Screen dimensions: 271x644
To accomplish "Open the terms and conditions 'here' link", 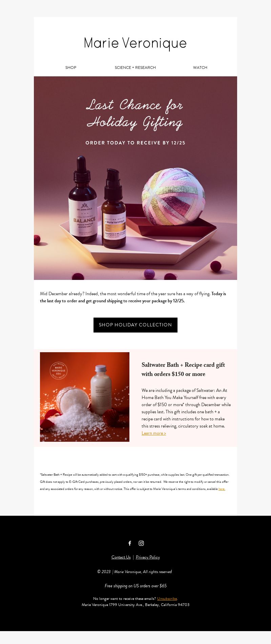I will (x=222, y=489).
